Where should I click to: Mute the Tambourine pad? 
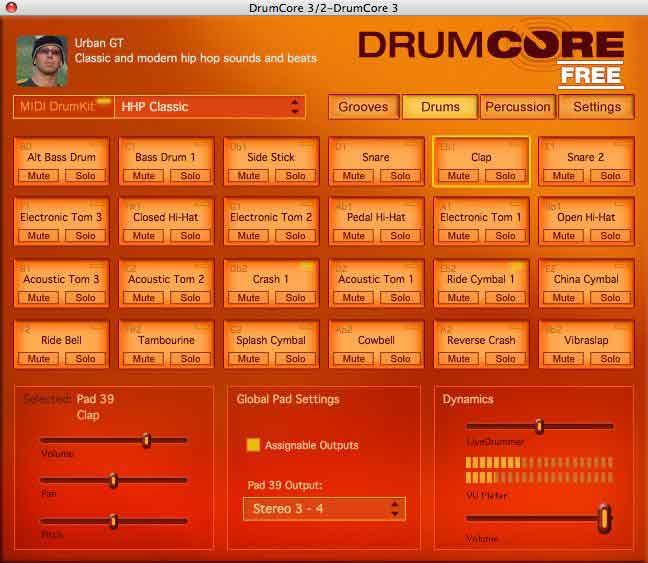pos(143,359)
